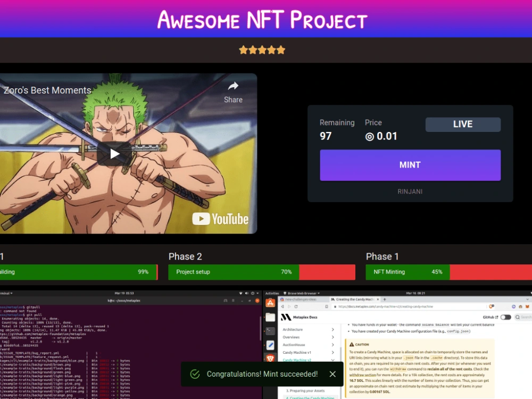532x399 pixels.
Task: Close the Mint succeeded notification
Action: (x=332, y=374)
